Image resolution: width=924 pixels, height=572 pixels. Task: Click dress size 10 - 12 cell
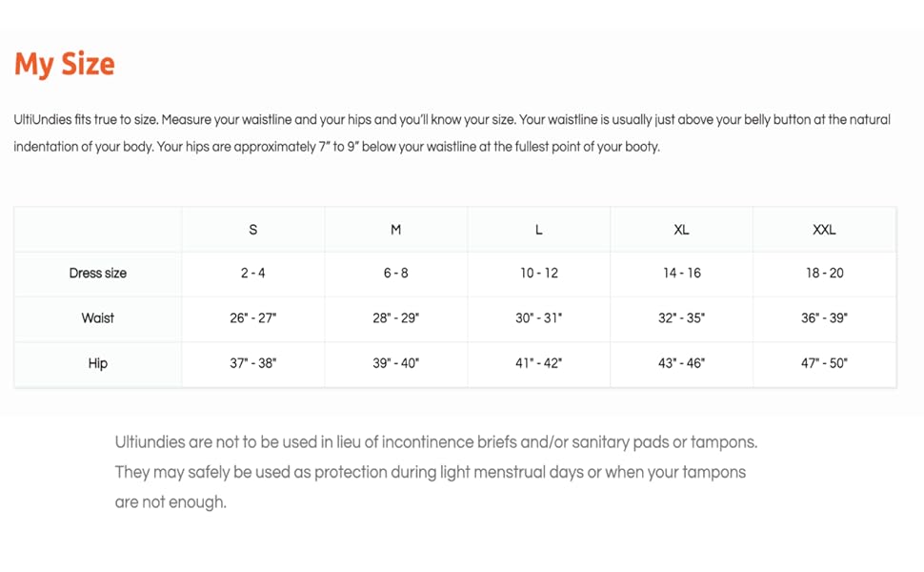[x=538, y=274]
